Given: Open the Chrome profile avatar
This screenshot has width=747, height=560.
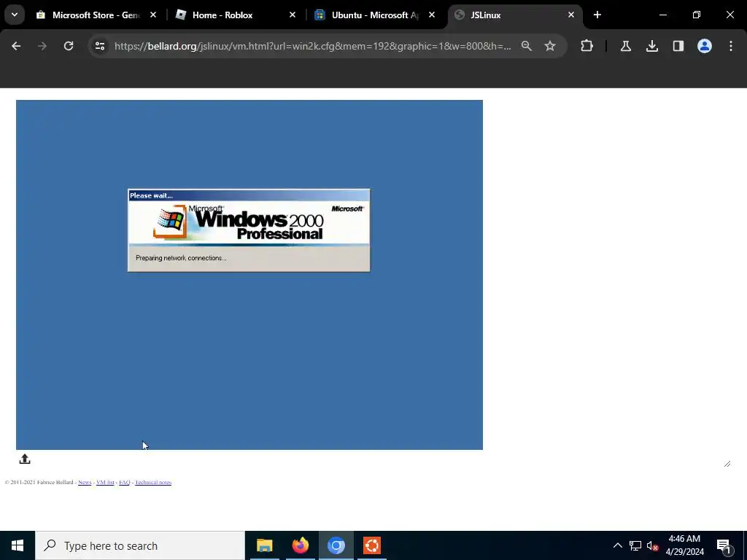Looking at the screenshot, I should [x=705, y=46].
